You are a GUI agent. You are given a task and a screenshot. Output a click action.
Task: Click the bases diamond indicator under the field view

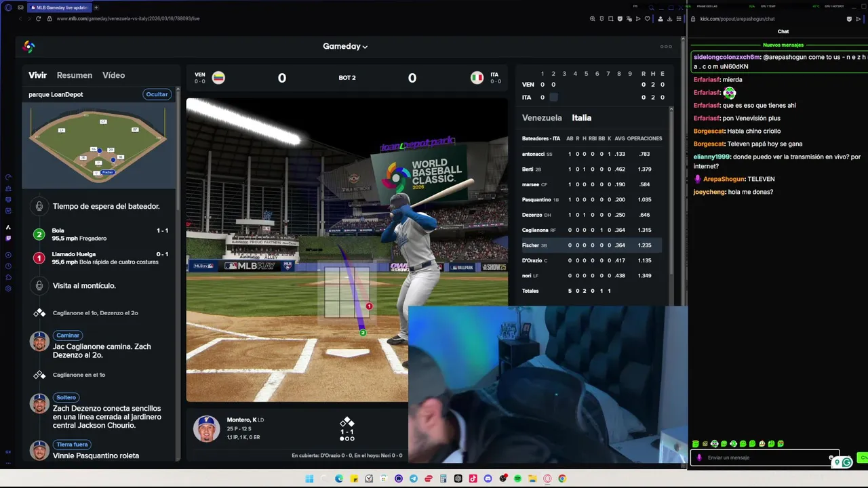tap(347, 422)
